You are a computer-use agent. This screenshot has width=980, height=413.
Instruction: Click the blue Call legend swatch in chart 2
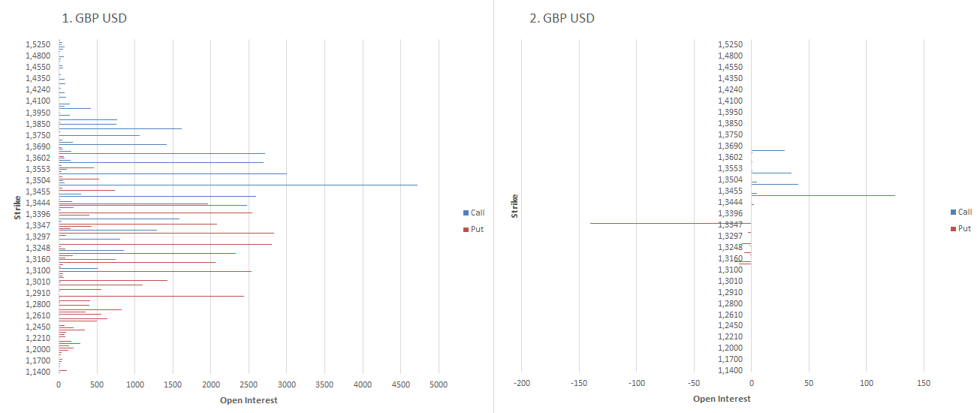pyautogui.click(x=952, y=213)
